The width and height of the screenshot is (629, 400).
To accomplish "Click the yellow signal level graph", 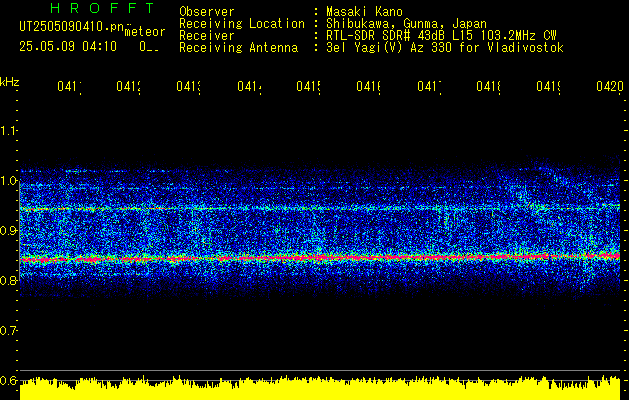I will (320, 389).
